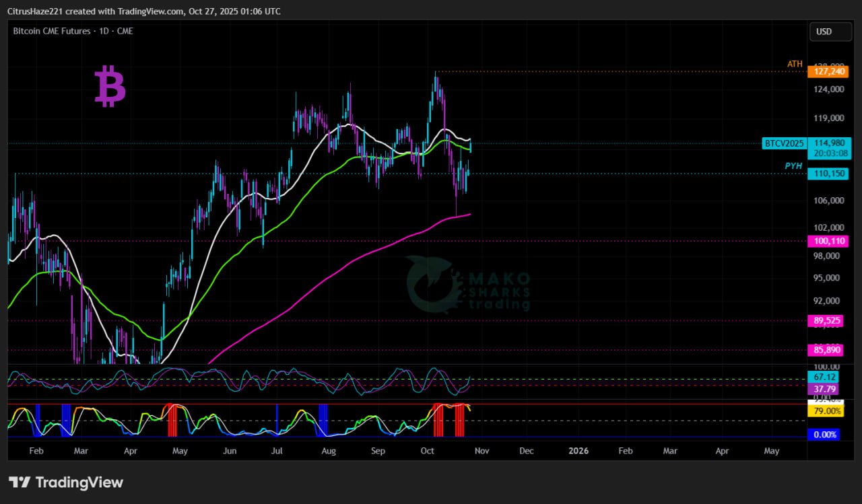Image resolution: width=862 pixels, height=504 pixels.
Task: Click the Bitcoin CME Futures chart title
Action: pos(73,31)
